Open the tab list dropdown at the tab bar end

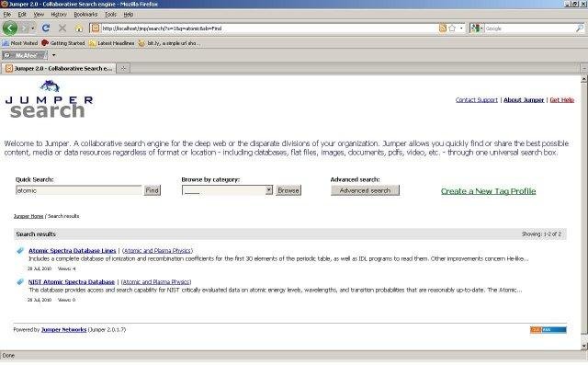click(584, 68)
